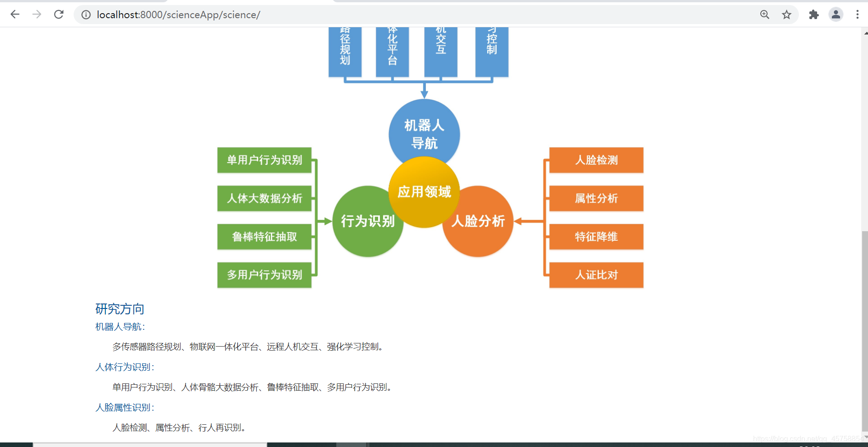Click the blue 习控制 vertical box
This screenshot has width=868, height=447.
tap(492, 52)
